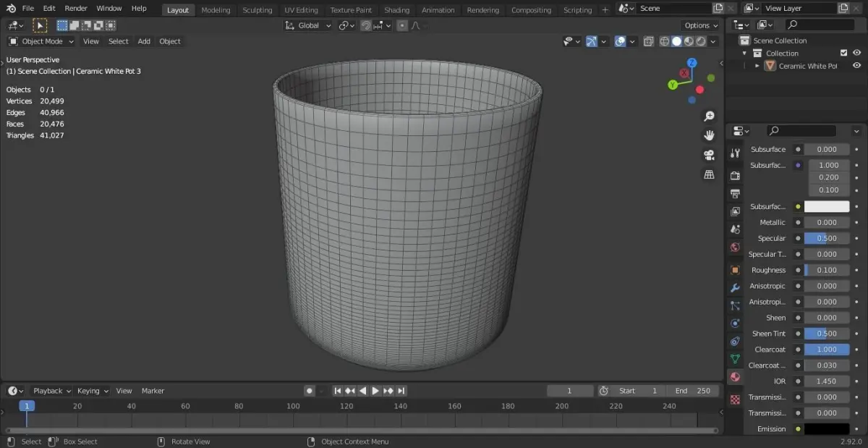Hide Collection with eye icon
This screenshot has height=448, width=868.
coord(856,53)
